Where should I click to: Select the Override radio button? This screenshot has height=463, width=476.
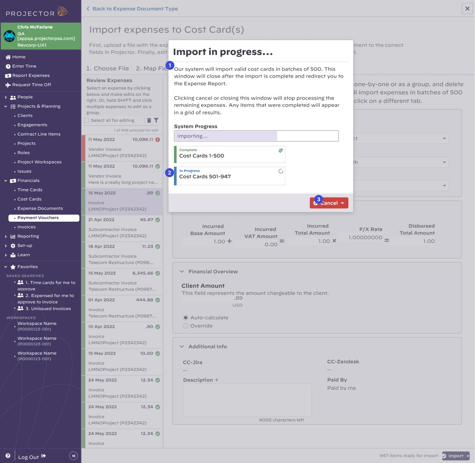[186, 326]
